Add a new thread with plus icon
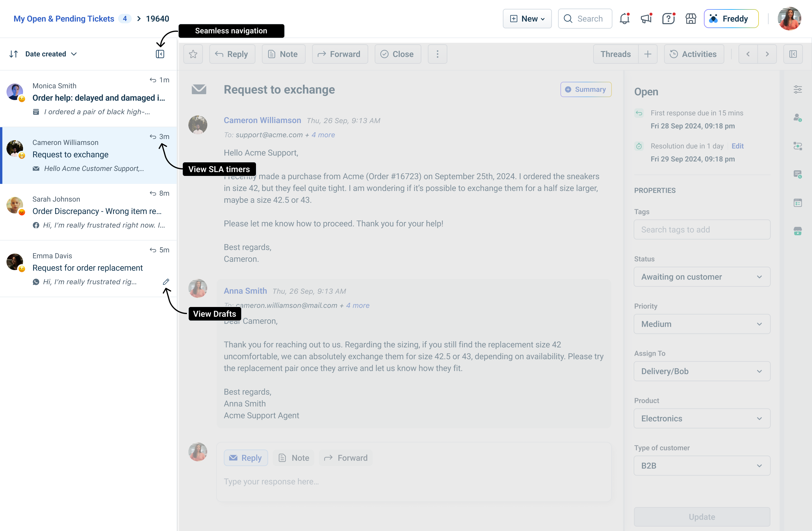Image resolution: width=812 pixels, height=531 pixels. 648,54
